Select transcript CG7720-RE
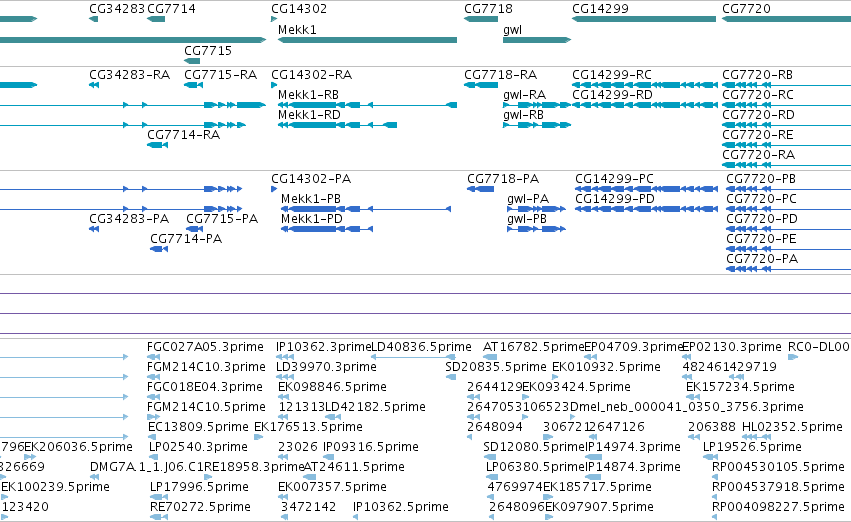The height and width of the screenshot is (522, 851). point(757,135)
